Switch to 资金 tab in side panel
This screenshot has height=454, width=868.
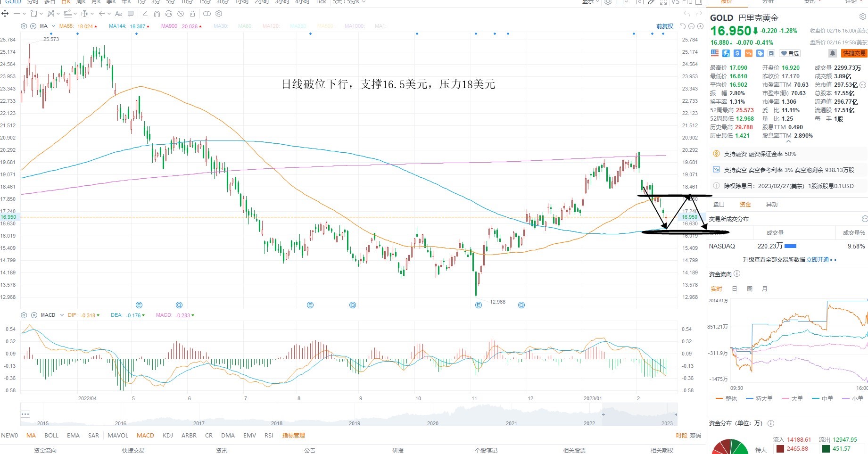[x=745, y=204]
